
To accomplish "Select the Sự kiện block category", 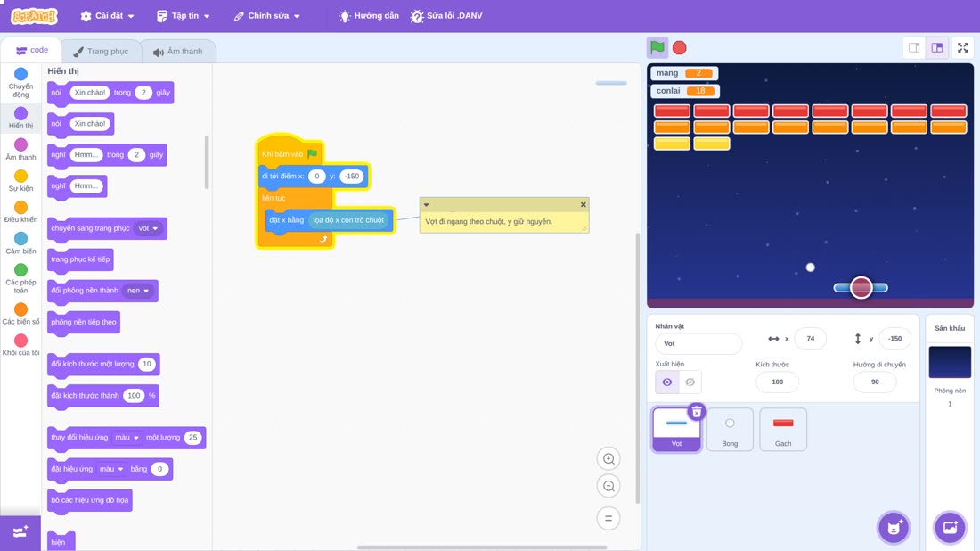I will (x=20, y=181).
